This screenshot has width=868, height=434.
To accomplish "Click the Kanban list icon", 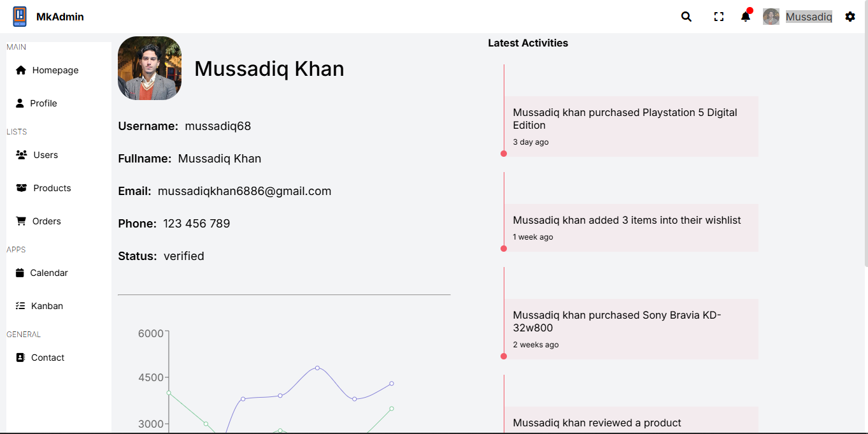I will click(20, 306).
